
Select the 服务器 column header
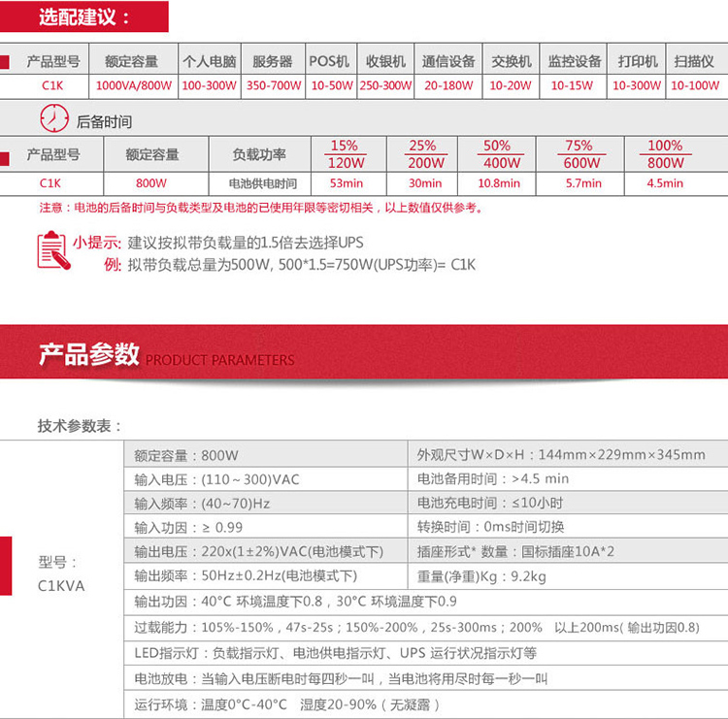pyautogui.click(x=273, y=61)
